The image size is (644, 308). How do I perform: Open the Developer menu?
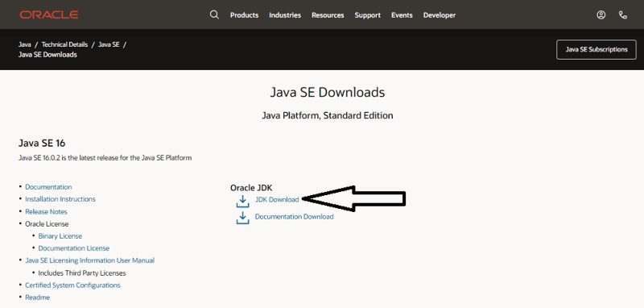[440, 15]
